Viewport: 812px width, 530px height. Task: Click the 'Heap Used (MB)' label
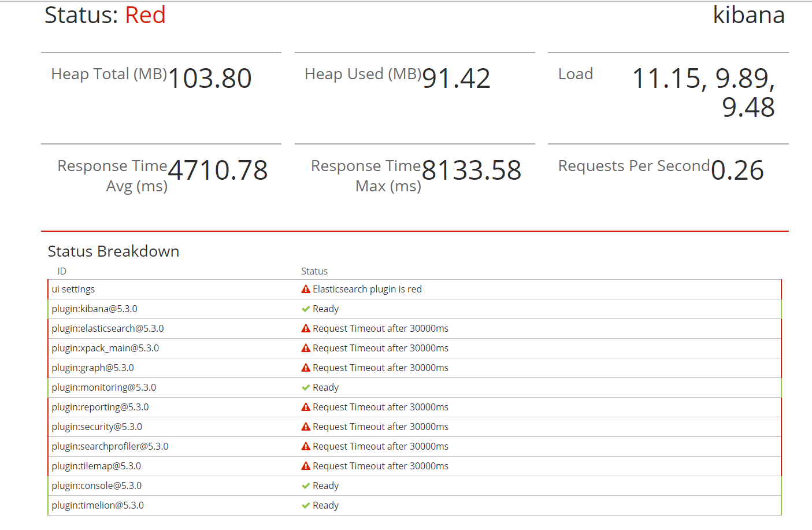coord(363,74)
